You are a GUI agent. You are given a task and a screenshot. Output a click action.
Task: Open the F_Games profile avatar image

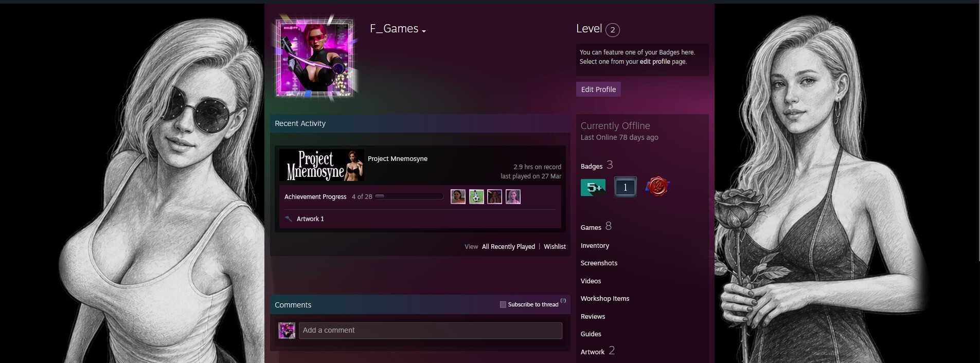(x=315, y=57)
